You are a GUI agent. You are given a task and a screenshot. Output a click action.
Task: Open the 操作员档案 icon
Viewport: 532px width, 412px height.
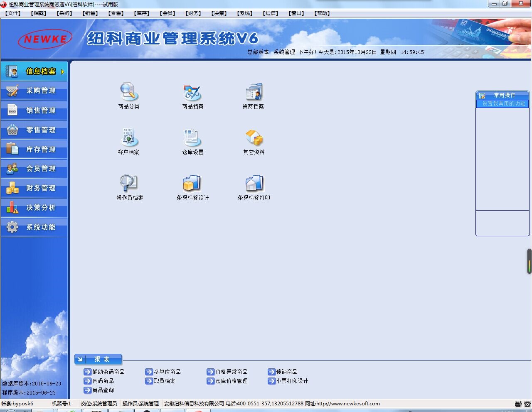point(129,183)
